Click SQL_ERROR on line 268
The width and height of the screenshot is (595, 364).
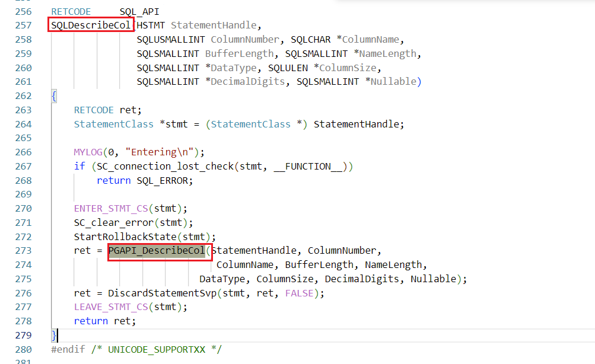pyautogui.click(x=162, y=180)
